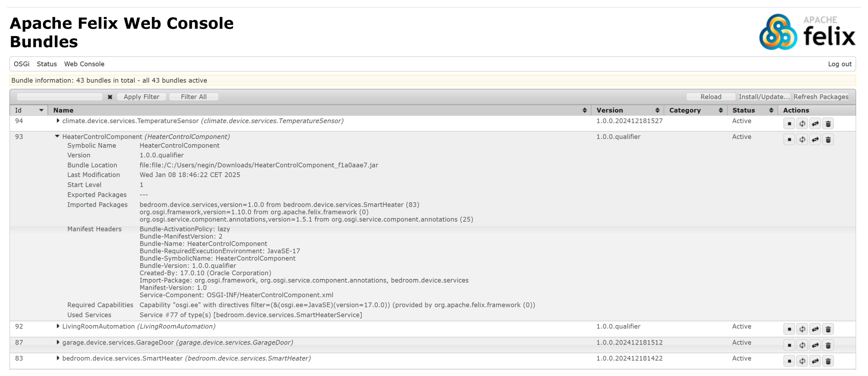
Task: Update the GarageDoor bundle
Action: pyautogui.click(x=815, y=345)
